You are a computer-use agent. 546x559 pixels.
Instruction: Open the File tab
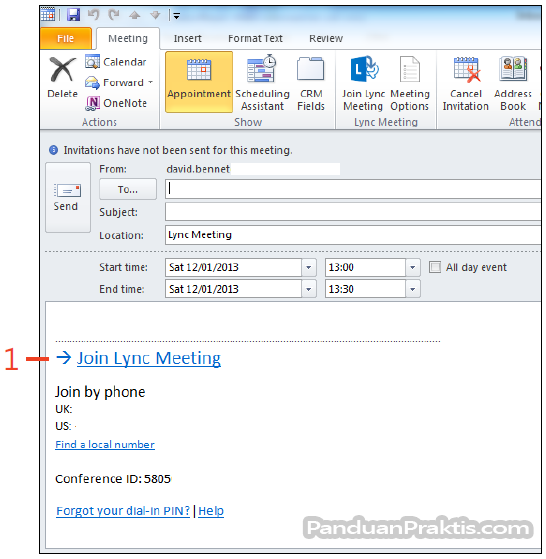coord(66,39)
